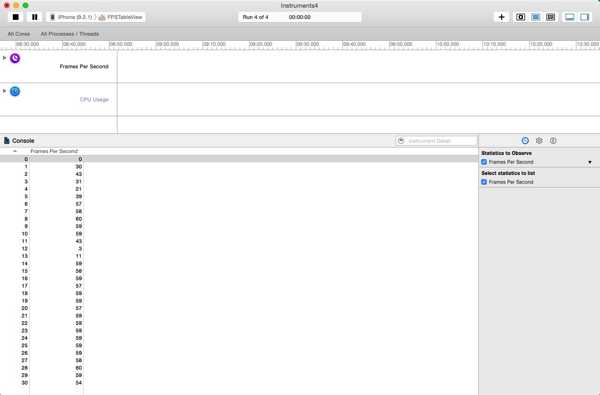Screen dimensions: 600x395
Task: Select highlighted row 0 in the table
Action: (x=238, y=159)
